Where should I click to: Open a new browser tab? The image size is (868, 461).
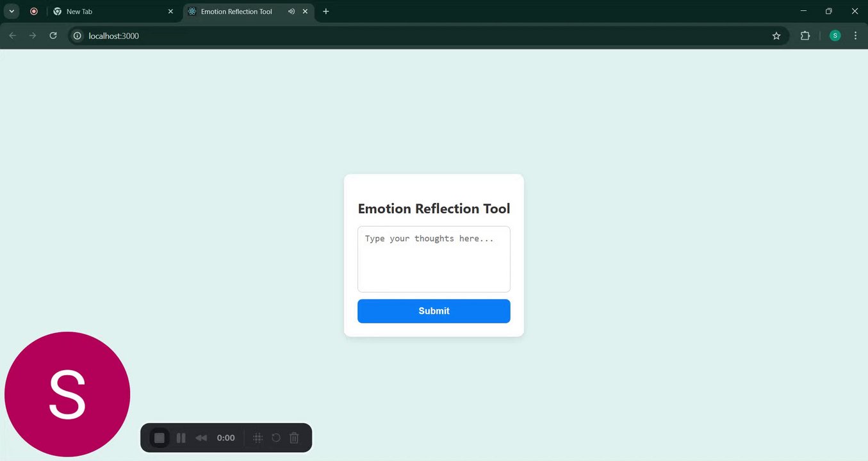coord(326,12)
